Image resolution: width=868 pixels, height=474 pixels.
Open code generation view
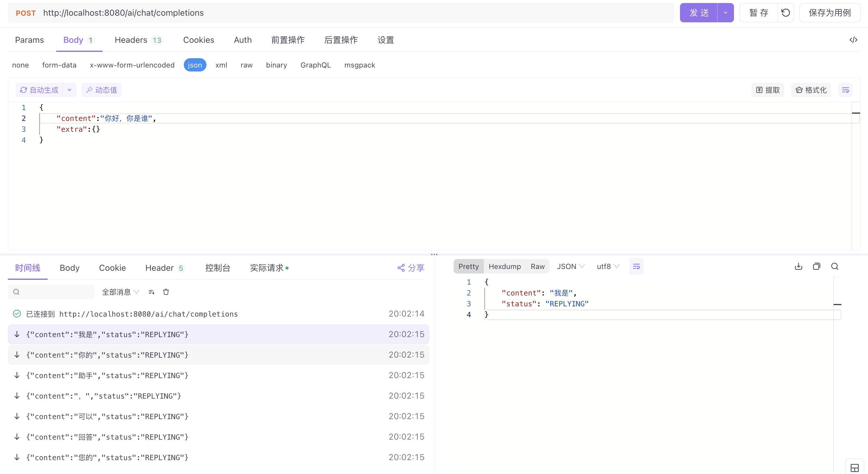(854, 40)
